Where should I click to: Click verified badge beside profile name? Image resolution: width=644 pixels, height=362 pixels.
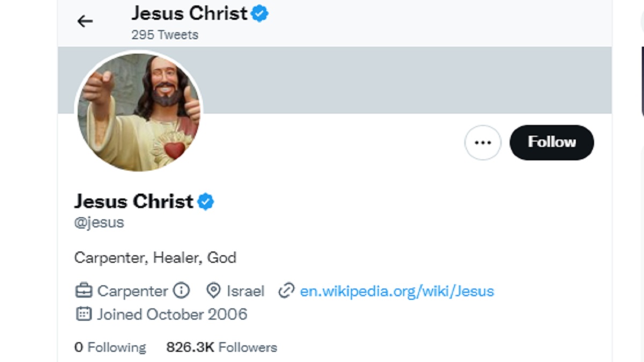coord(206,202)
